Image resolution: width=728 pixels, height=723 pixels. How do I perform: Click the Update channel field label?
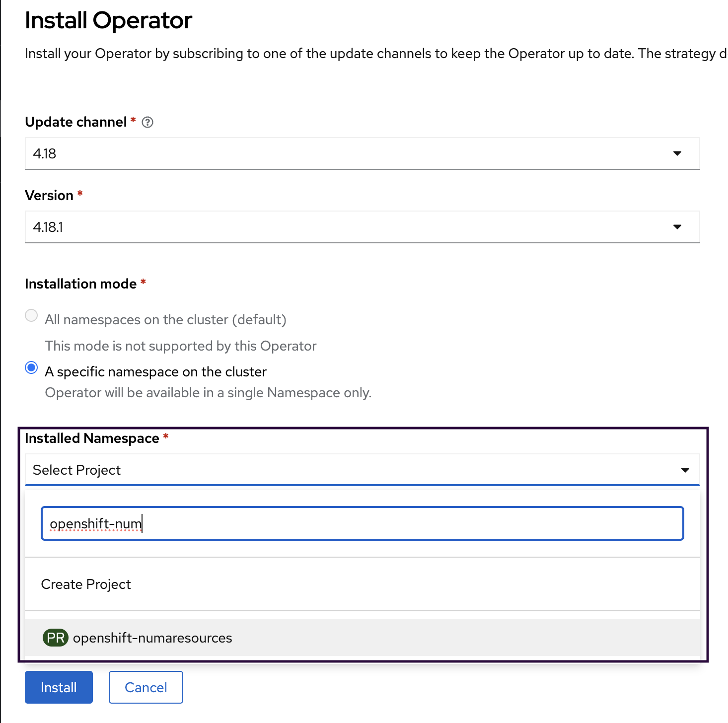pyautogui.click(x=75, y=122)
